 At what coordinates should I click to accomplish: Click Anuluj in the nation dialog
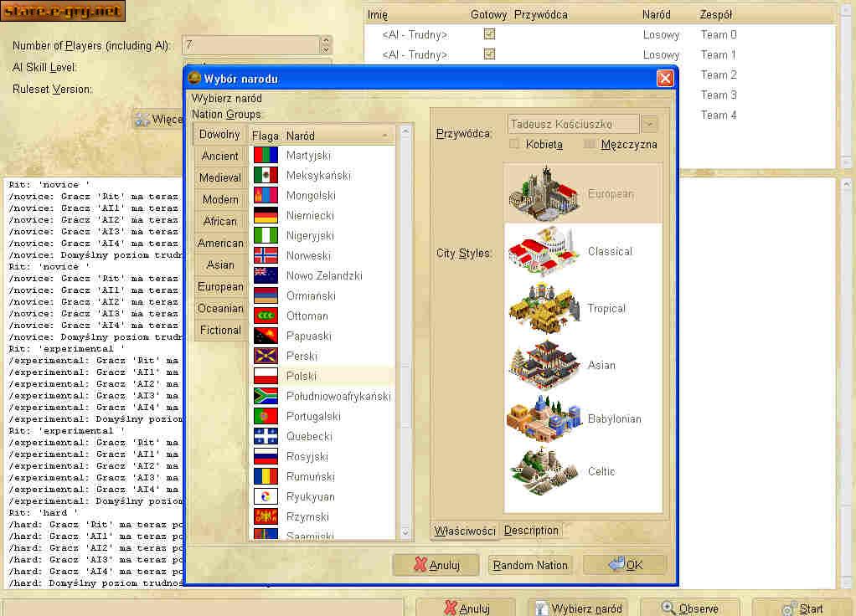tap(436, 565)
